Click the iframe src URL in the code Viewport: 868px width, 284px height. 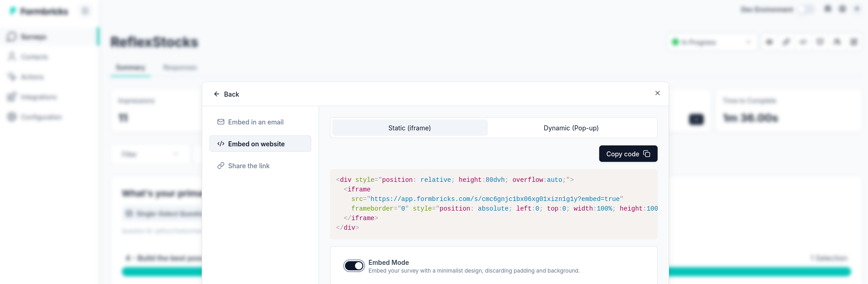495,199
